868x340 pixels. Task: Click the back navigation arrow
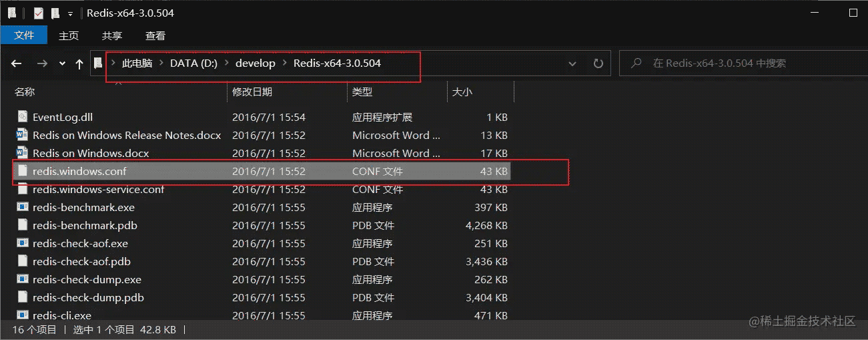[17, 63]
